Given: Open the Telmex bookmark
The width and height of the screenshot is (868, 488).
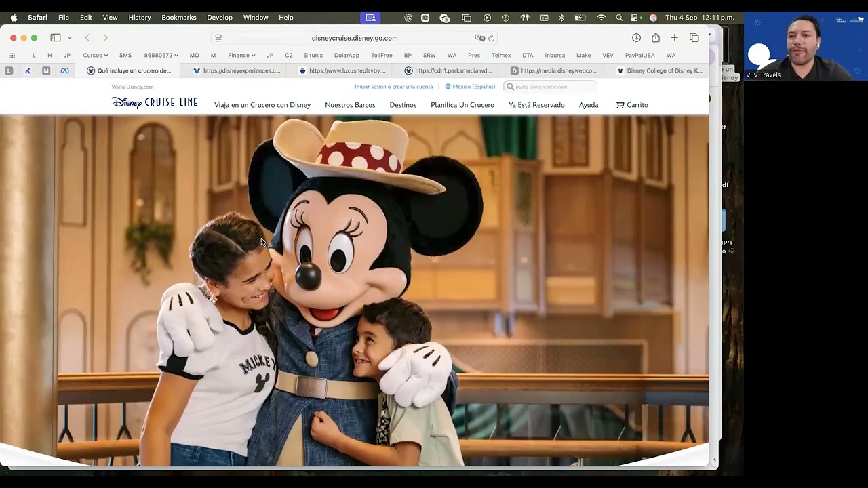Looking at the screenshot, I should pos(501,56).
